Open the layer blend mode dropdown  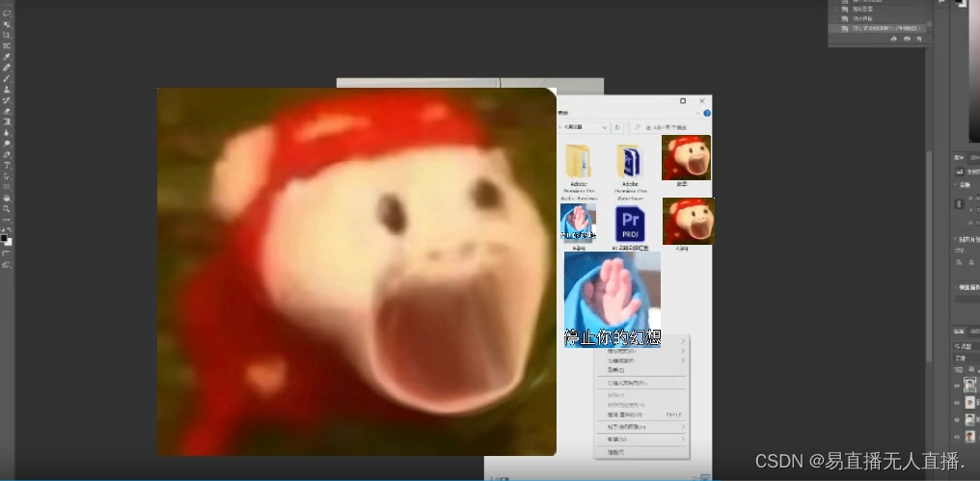coord(966,359)
